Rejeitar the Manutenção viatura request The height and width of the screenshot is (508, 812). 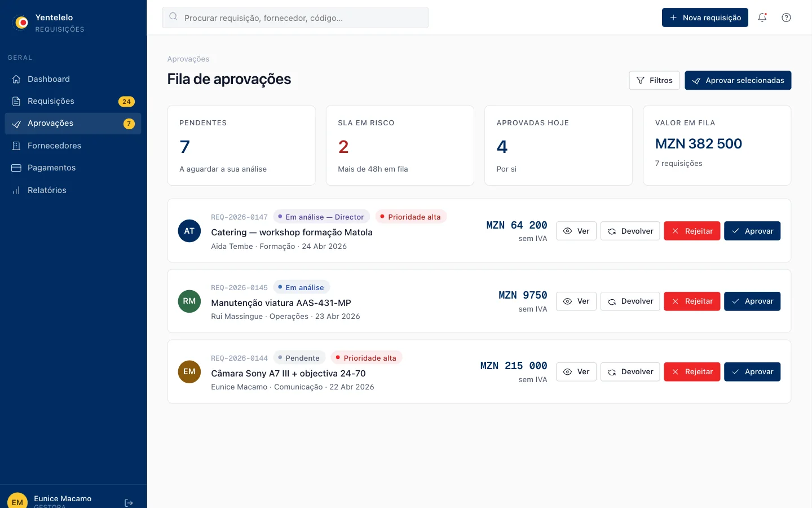coord(692,301)
